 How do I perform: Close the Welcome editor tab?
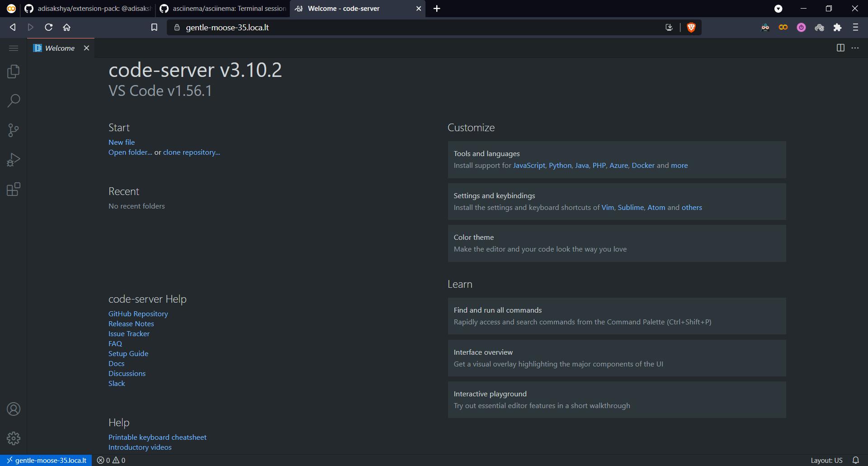(x=86, y=48)
